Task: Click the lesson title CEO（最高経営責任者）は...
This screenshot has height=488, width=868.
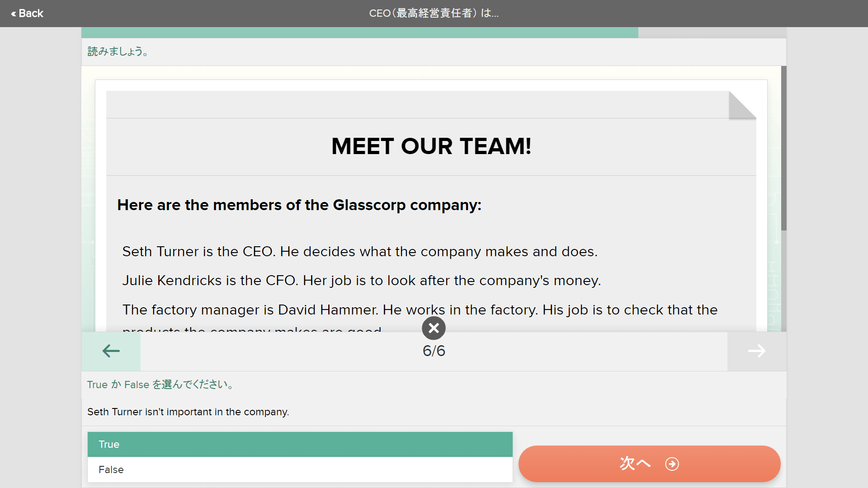Action: pyautogui.click(x=434, y=14)
